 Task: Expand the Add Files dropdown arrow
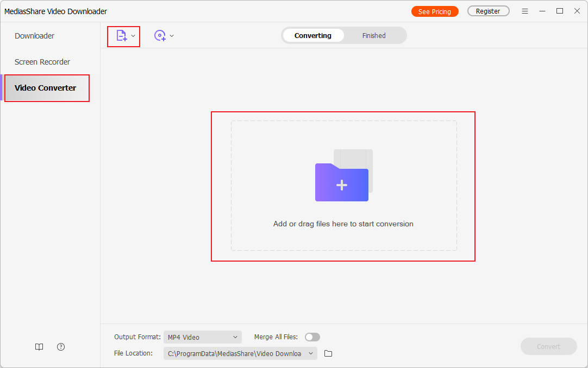(133, 36)
